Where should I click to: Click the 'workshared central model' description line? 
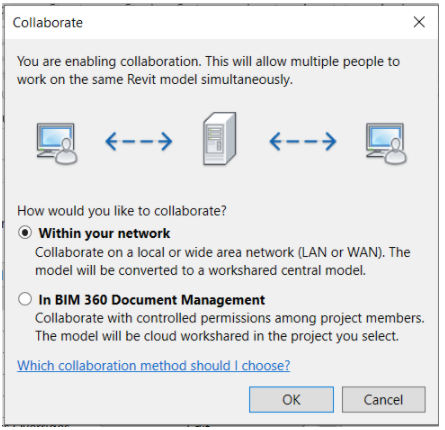pyautogui.click(x=200, y=270)
